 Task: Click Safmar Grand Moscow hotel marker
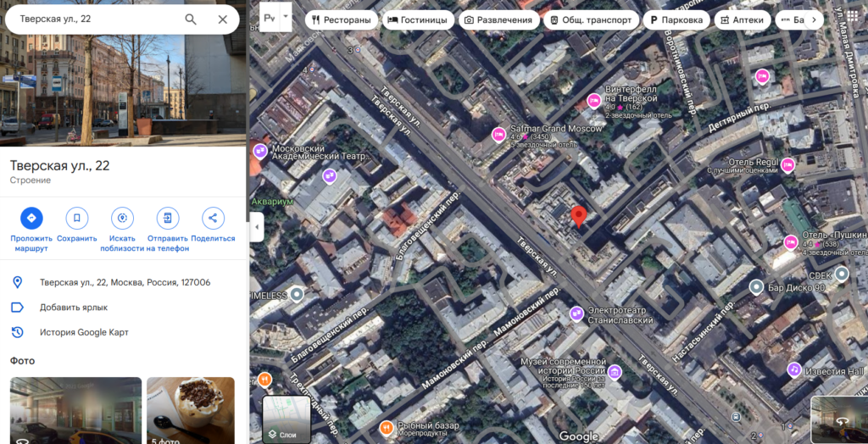(x=499, y=133)
